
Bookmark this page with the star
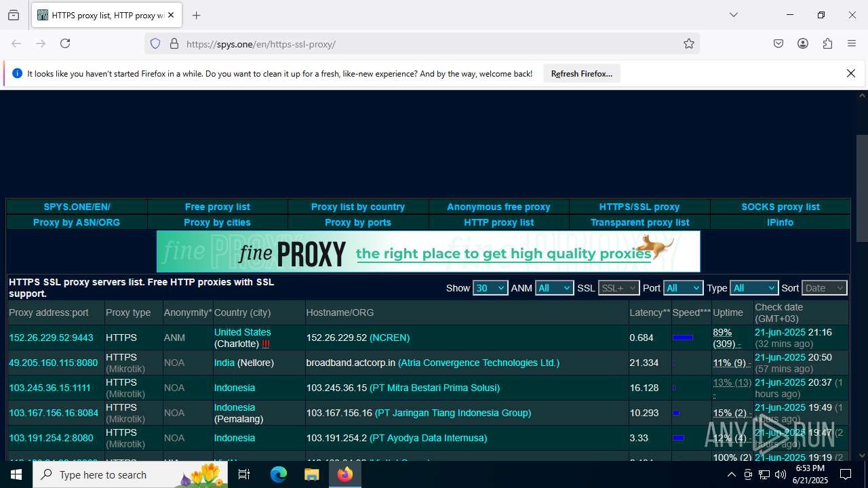tap(689, 43)
